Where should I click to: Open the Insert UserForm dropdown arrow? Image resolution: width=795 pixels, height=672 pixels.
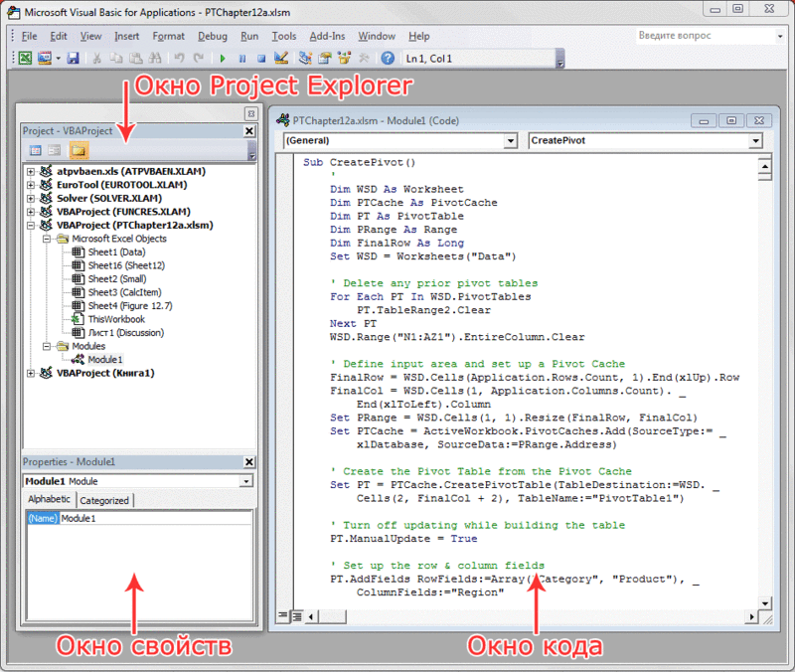coord(59,59)
